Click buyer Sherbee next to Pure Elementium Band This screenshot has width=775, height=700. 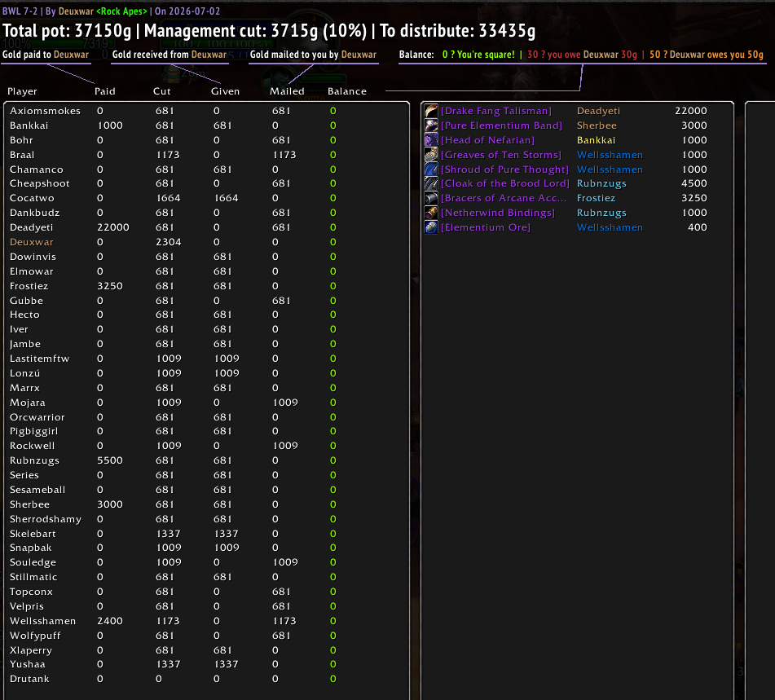click(x=597, y=125)
